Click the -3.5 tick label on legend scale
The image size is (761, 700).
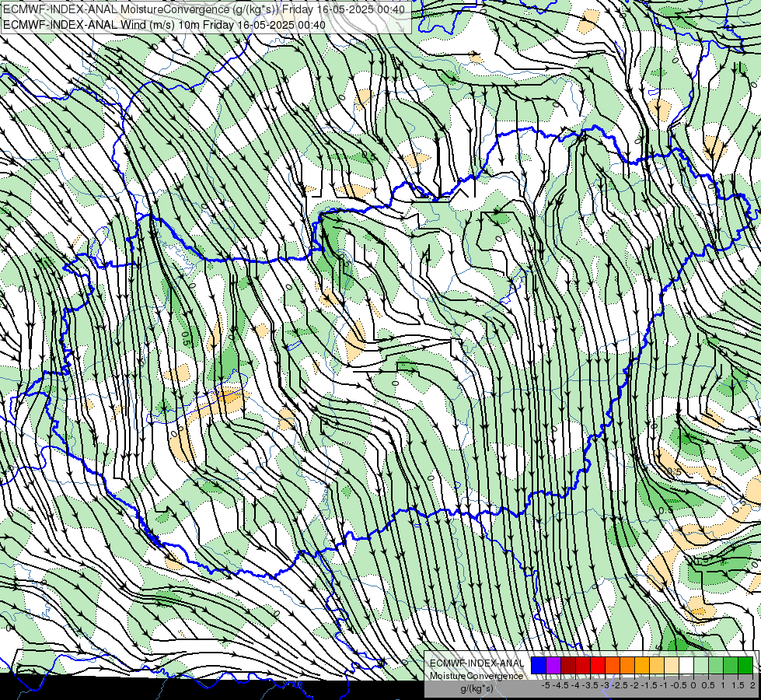[x=590, y=685]
